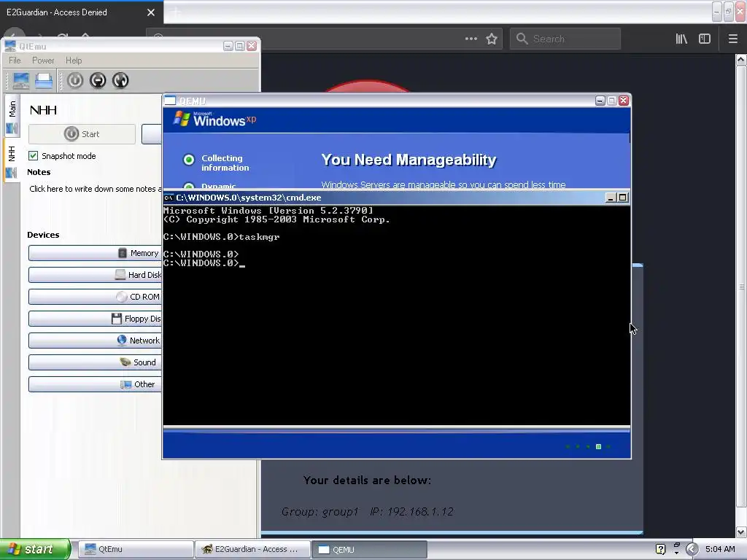Click the restart icon in QtEmu toolbar
Screen dimensions: 747x560
120,80
